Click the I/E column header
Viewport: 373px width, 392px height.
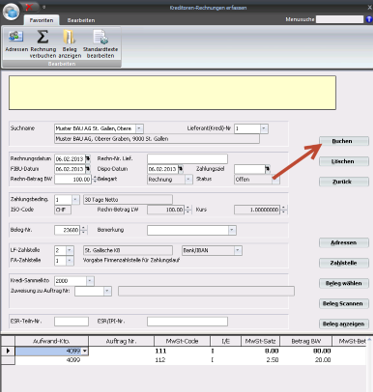[x=226, y=341]
